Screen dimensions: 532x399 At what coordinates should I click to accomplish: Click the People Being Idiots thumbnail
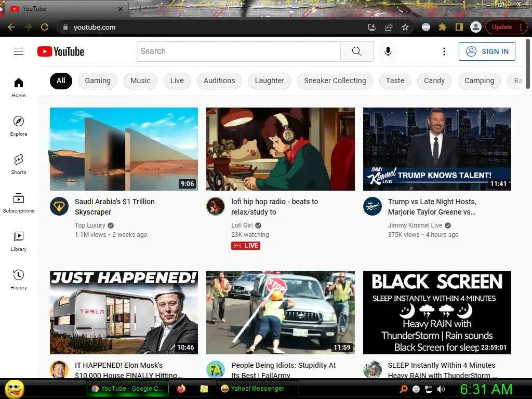[x=280, y=312]
